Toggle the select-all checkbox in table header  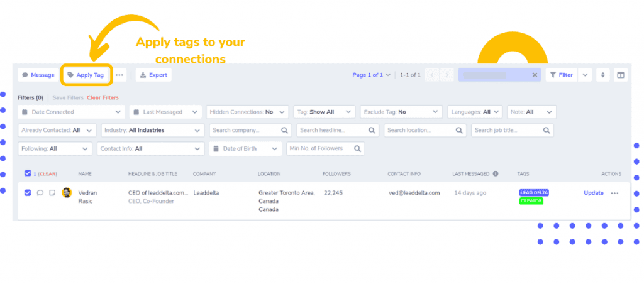coord(28,173)
